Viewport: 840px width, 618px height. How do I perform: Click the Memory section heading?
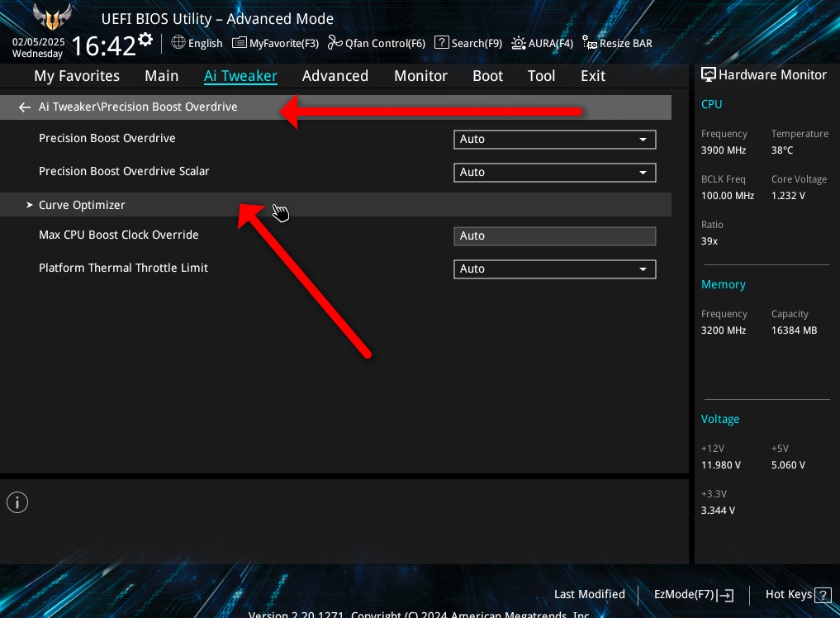(724, 284)
